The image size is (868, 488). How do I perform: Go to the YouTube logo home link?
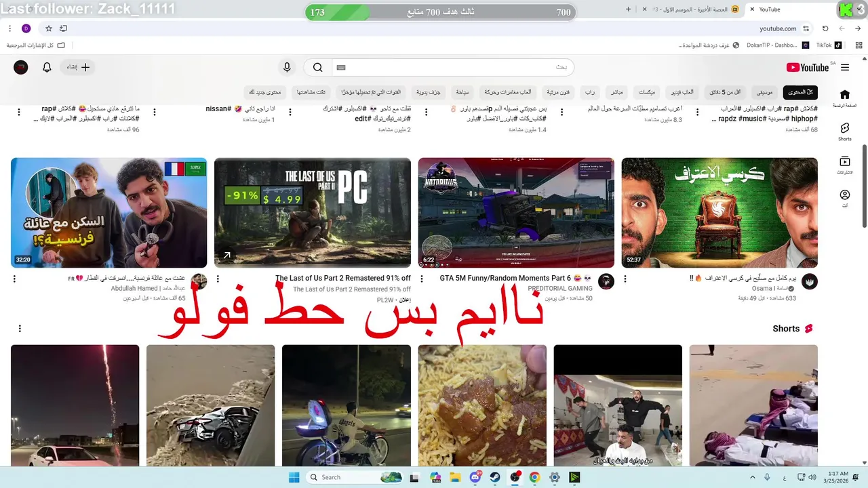point(808,68)
